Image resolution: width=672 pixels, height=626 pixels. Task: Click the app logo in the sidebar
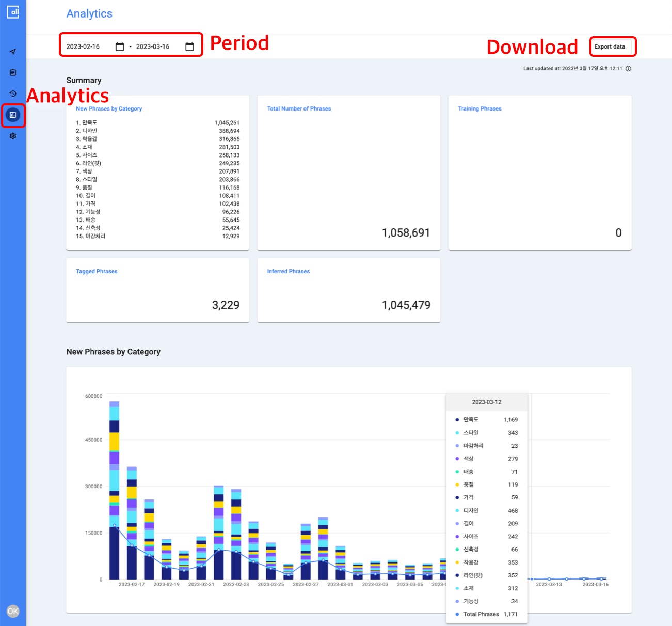(x=13, y=12)
